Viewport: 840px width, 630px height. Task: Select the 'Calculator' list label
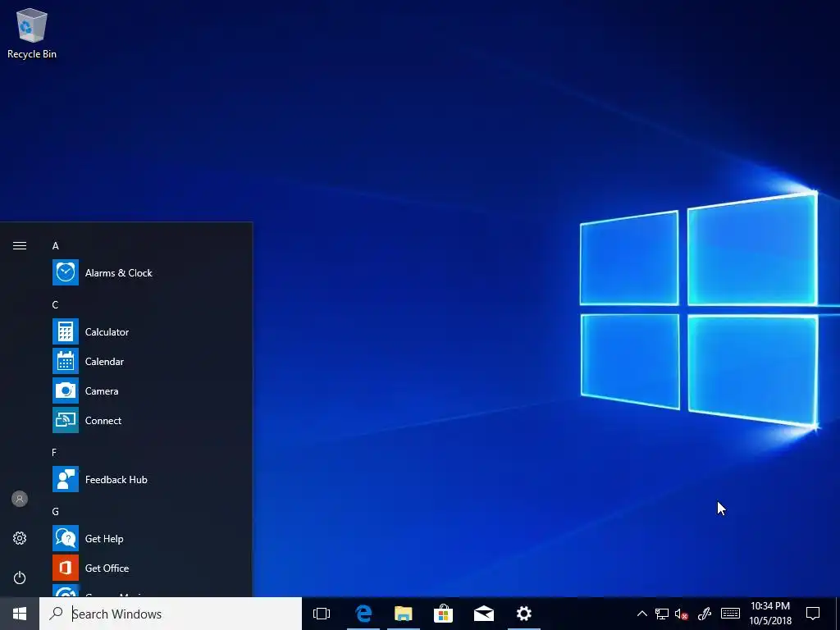[107, 331]
